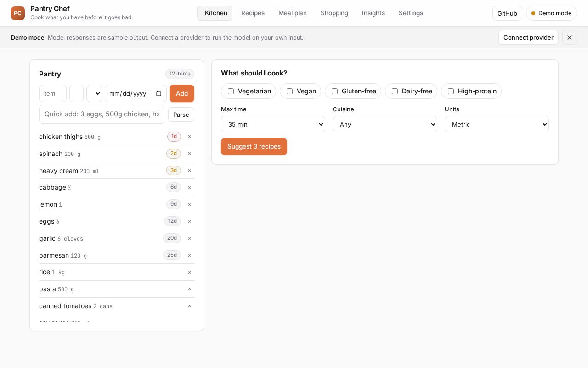Open the calendar picker on date field
588x368 pixels.
point(159,93)
